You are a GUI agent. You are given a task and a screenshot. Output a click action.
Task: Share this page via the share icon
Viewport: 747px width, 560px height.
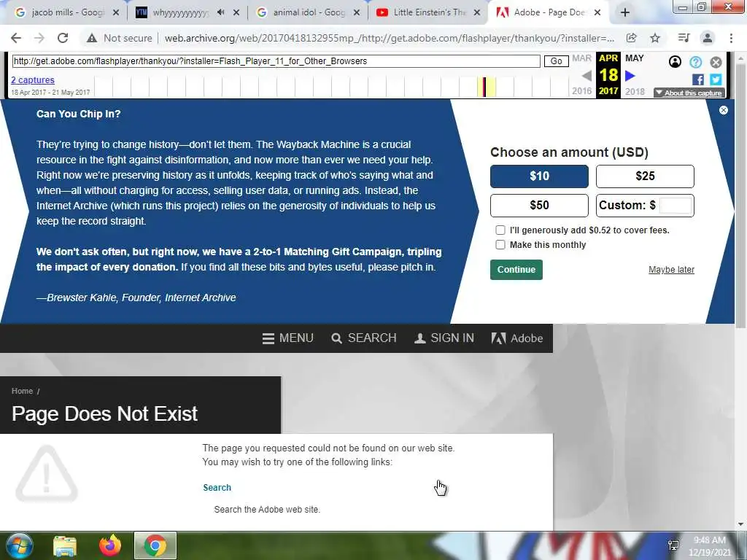632,38
